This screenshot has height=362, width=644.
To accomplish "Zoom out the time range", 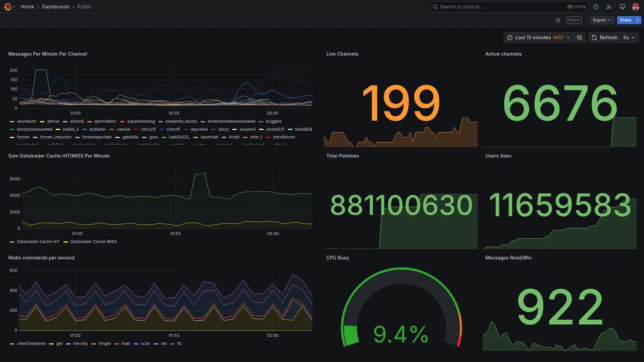I will coord(580,38).
